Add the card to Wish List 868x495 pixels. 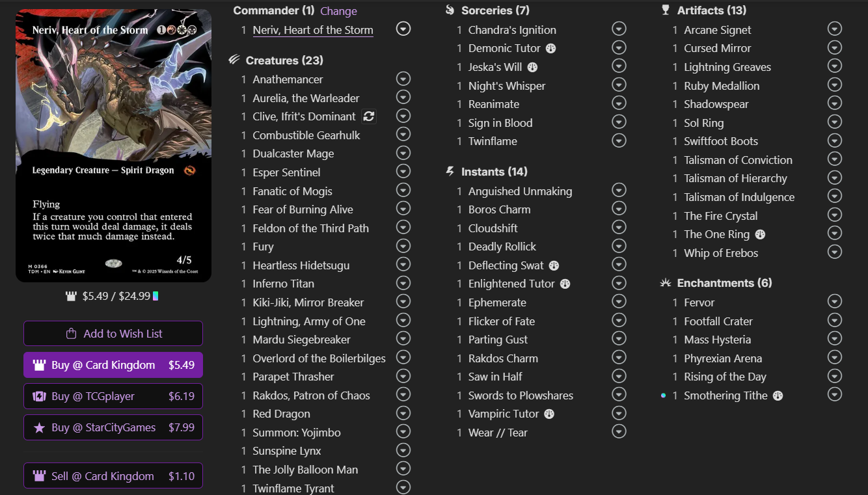(x=113, y=333)
